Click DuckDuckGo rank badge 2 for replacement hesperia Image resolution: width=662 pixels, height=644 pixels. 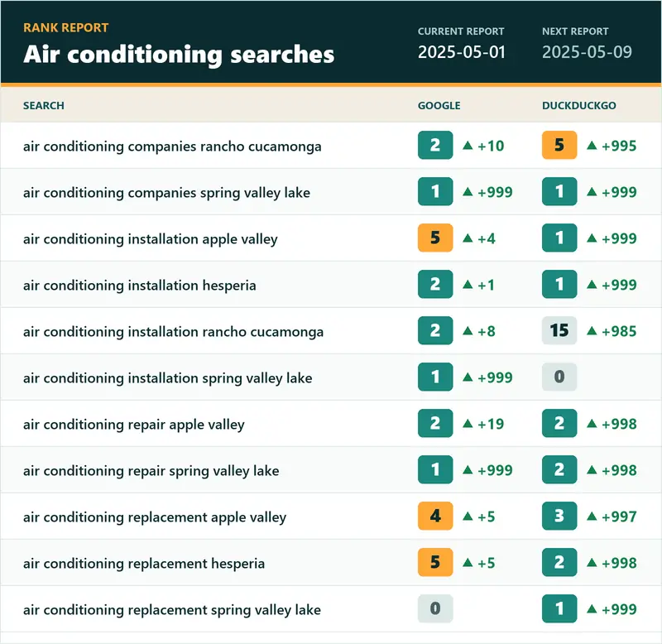tap(559, 563)
